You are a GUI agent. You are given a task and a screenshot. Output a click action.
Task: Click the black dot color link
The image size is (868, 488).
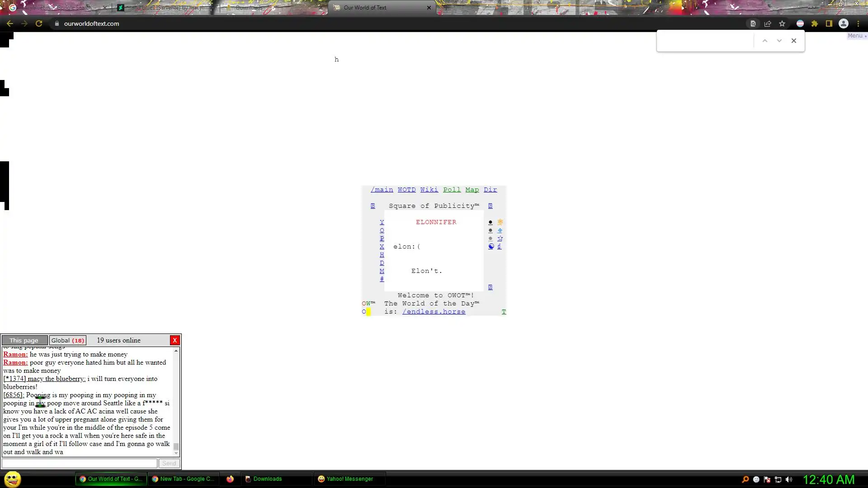(491, 222)
